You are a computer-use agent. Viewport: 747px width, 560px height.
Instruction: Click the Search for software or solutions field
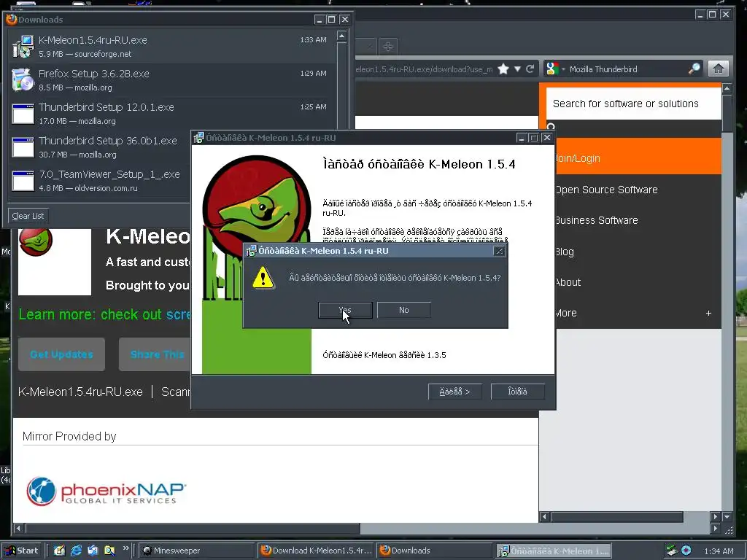point(634,104)
